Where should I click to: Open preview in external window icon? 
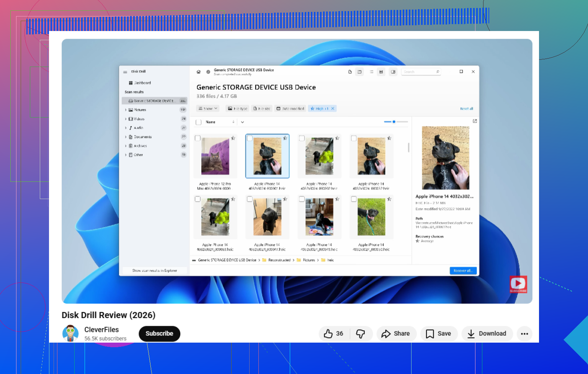[475, 121]
